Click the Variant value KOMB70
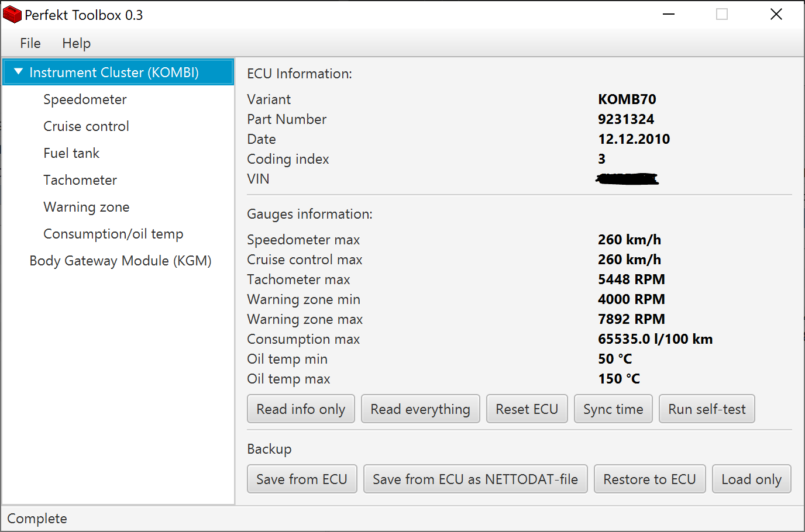The height and width of the screenshot is (532, 805). [627, 99]
